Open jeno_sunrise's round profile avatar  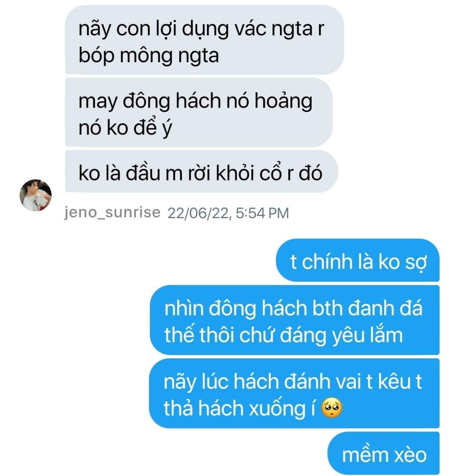point(35,195)
